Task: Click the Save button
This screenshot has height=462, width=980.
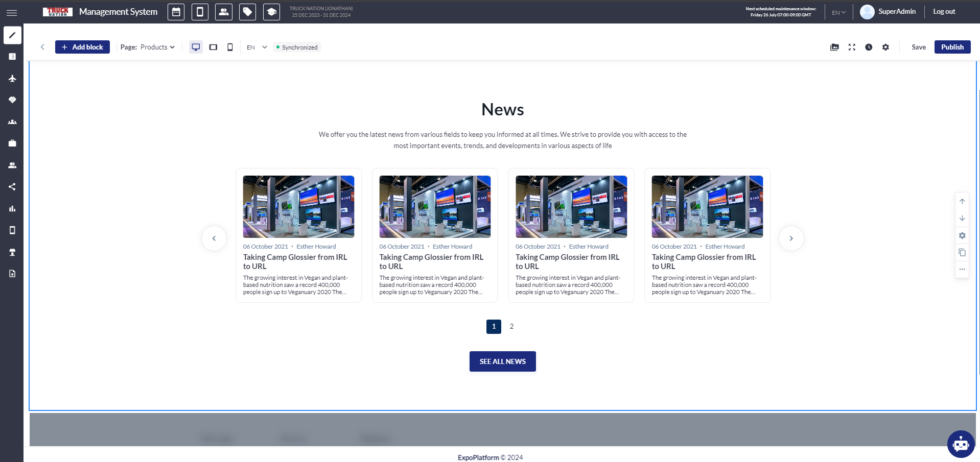Action: tap(919, 47)
